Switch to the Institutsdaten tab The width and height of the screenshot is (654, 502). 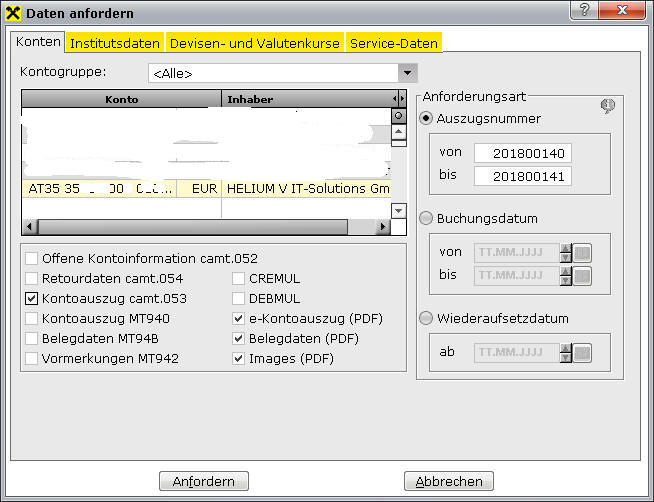[x=114, y=43]
